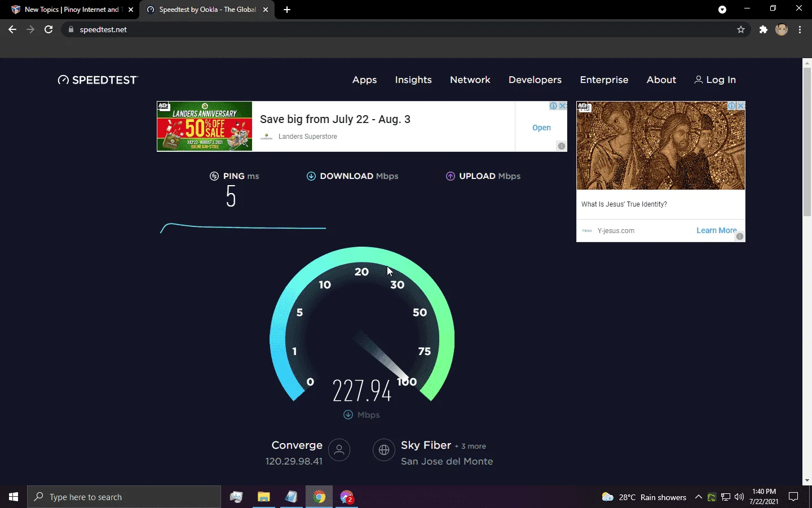Reload the speedtest.net page
812x508 pixels.
click(x=48, y=29)
